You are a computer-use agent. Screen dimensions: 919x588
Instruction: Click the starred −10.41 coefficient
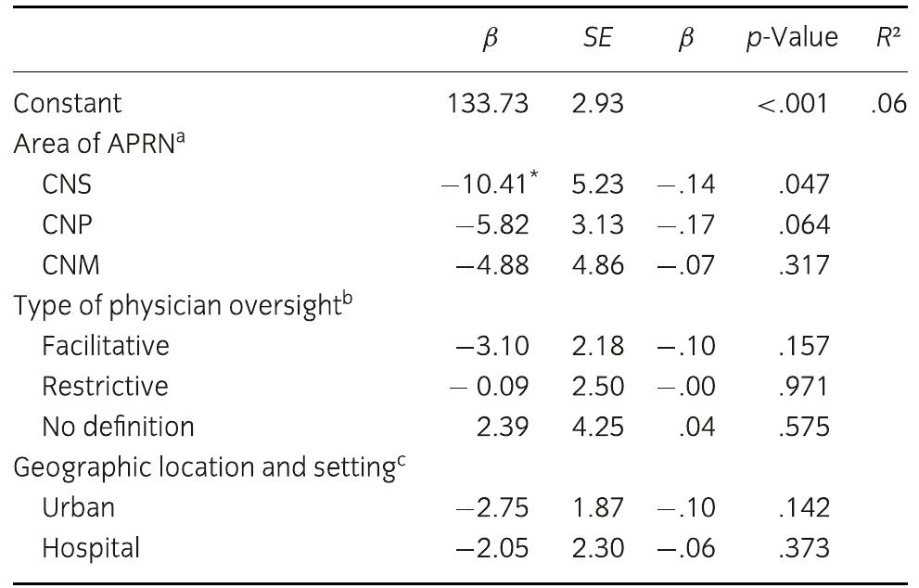point(486,184)
